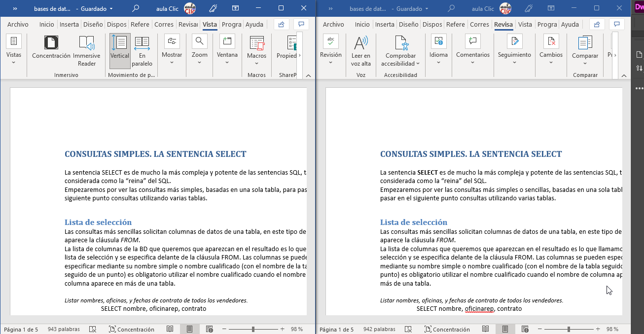Click search magnifier in left window title bar

tap(136, 8)
